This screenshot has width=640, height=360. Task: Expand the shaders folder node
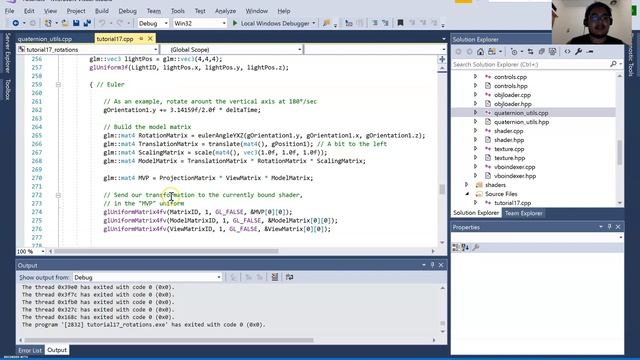[x=467, y=185]
